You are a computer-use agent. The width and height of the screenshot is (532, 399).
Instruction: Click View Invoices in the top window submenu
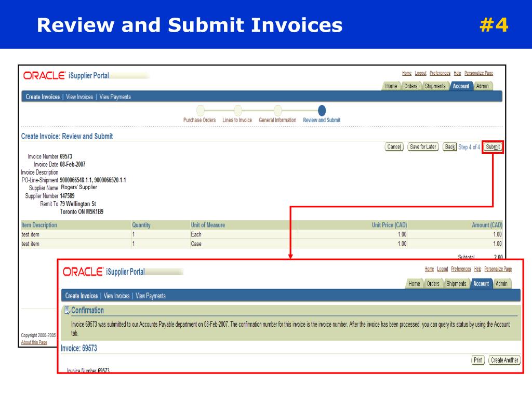pos(79,97)
